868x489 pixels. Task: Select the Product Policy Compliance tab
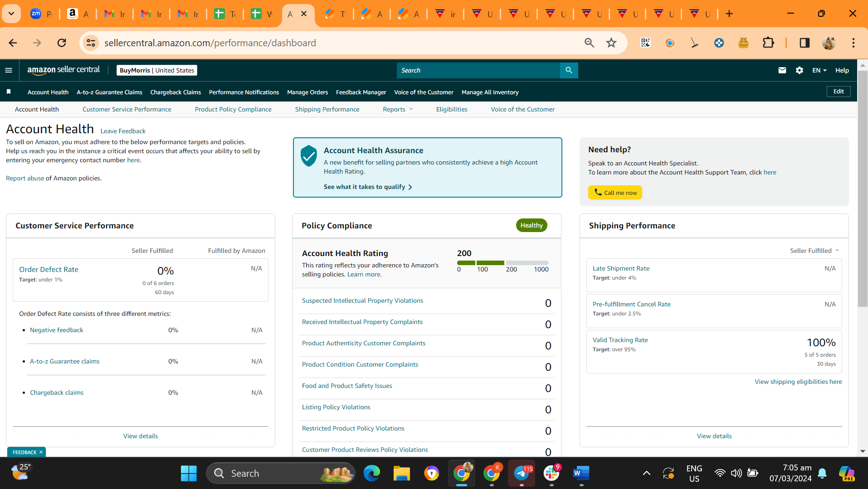pyautogui.click(x=233, y=109)
